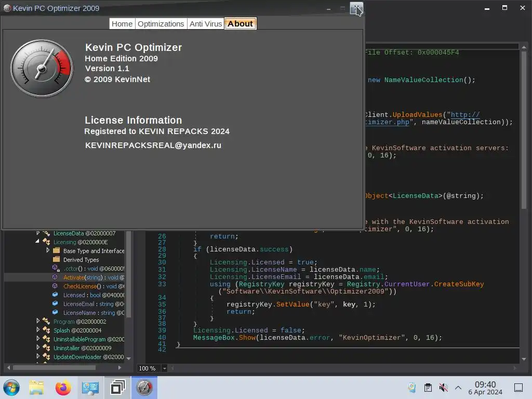532x399 pixels.
Task: Select the Licensed : bool field
Action: tap(94, 295)
